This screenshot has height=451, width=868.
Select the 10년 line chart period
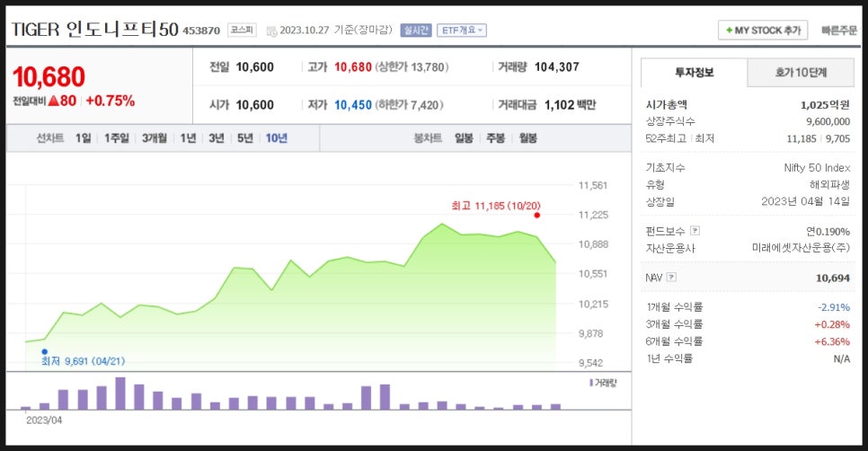tap(276, 137)
